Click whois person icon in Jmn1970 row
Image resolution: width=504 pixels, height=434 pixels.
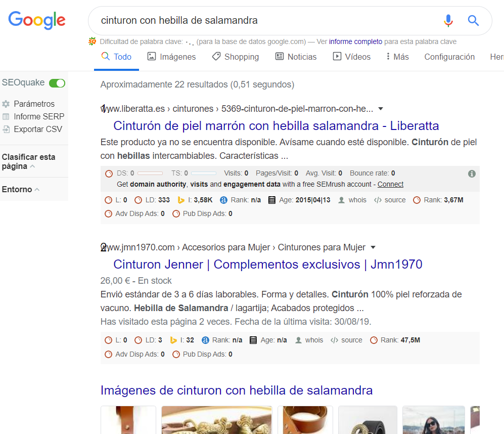(298, 340)
